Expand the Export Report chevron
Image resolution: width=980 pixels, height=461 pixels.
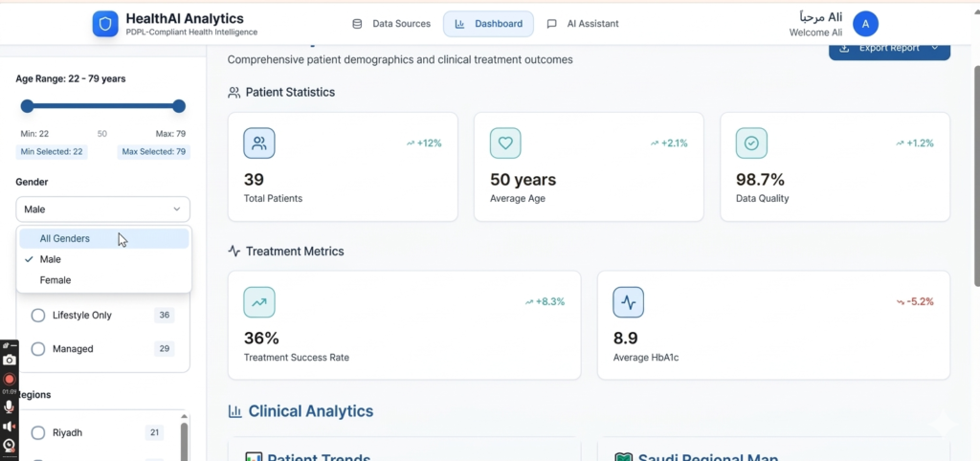[935, 48]
